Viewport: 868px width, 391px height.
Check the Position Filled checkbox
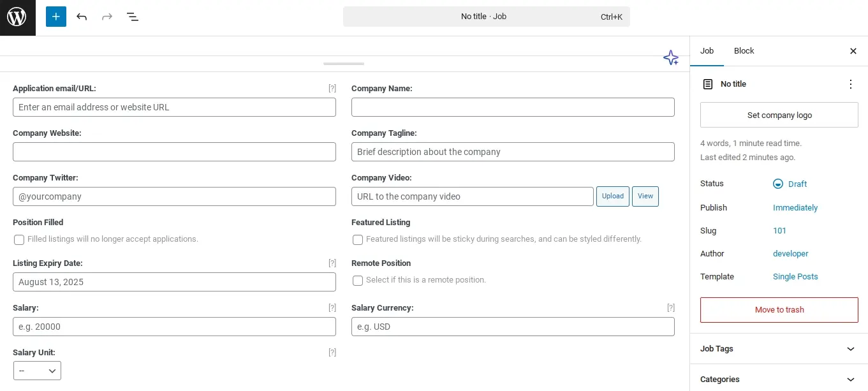click(x=19, y=240)
